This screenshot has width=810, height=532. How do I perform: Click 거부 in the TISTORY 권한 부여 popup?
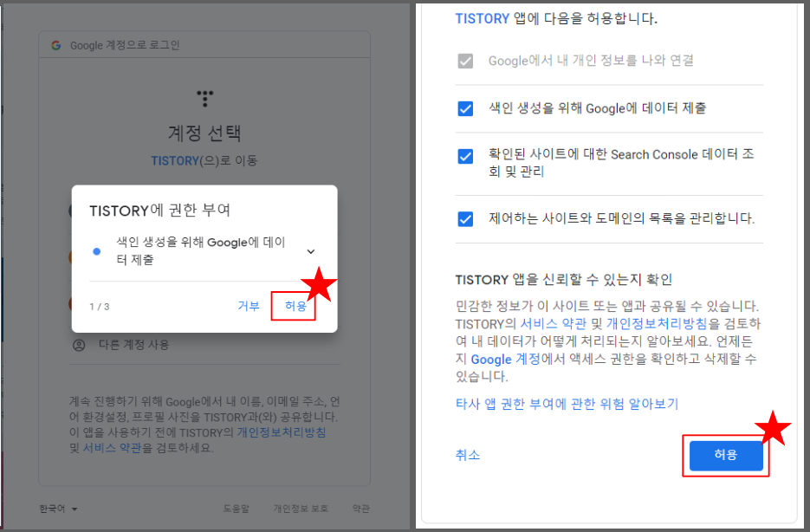(x=249, y=306)
